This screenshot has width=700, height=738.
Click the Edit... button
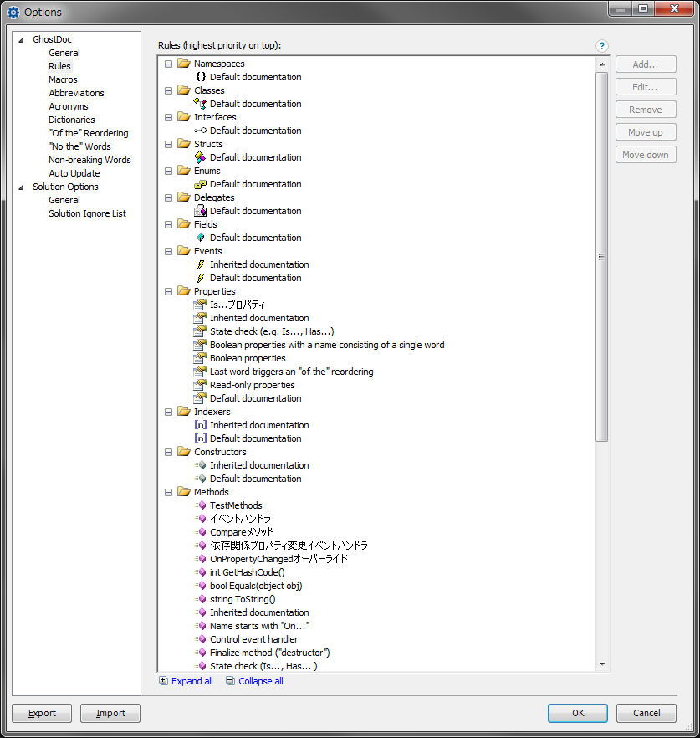(x=646, y=87)
